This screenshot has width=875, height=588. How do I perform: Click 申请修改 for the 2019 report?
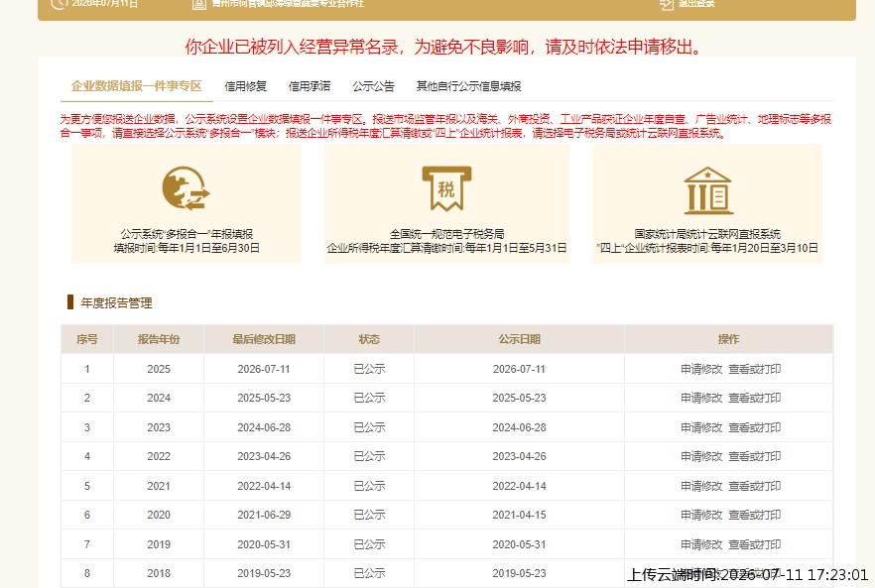tap(701, 544)
